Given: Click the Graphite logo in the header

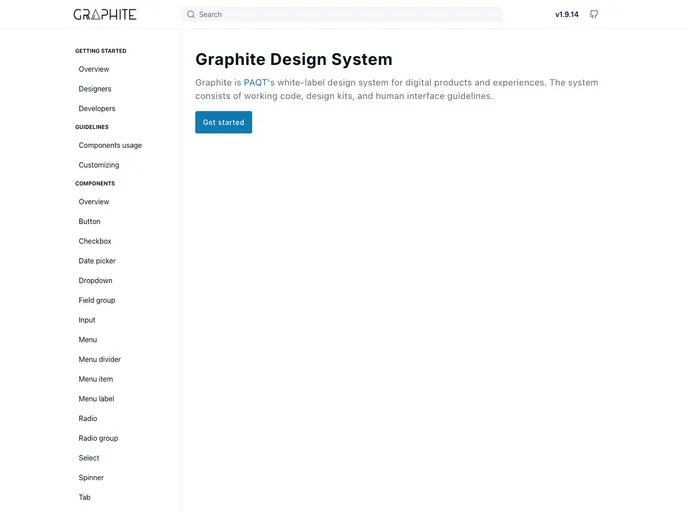Looking at the screenshot, I should pyautogui.click(x=105, y=14).
